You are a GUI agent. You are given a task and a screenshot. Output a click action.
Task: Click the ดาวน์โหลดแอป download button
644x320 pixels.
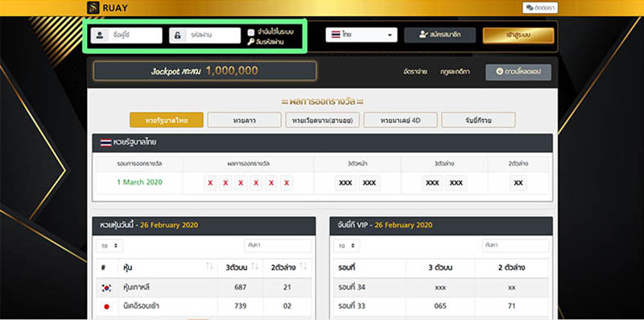(x=518, y=72)
